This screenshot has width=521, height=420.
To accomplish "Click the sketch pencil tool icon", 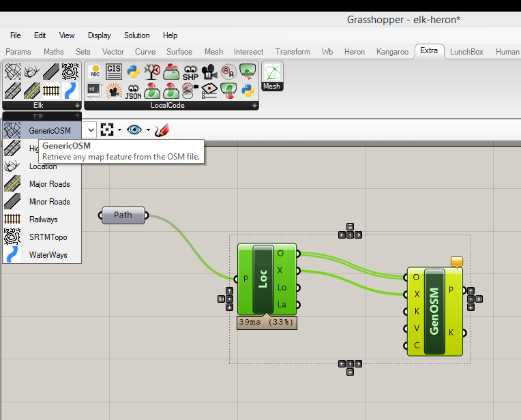I will 162,130.
